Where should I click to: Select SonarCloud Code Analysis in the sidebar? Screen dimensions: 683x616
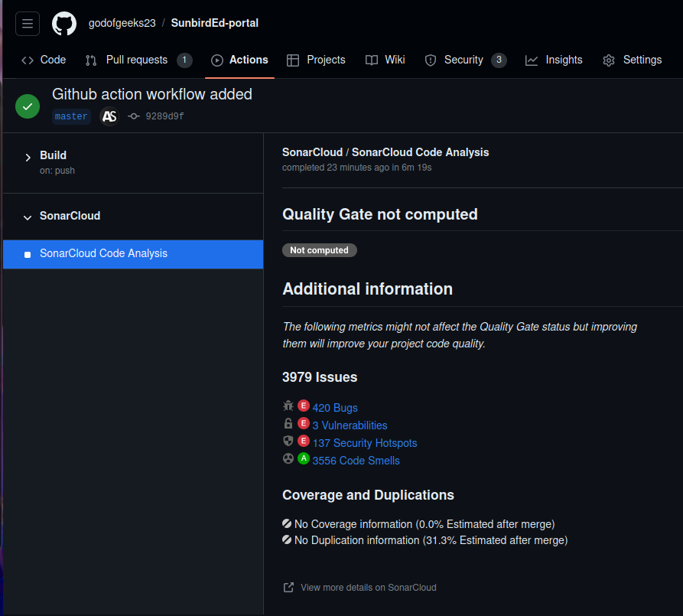click(103, 253)
